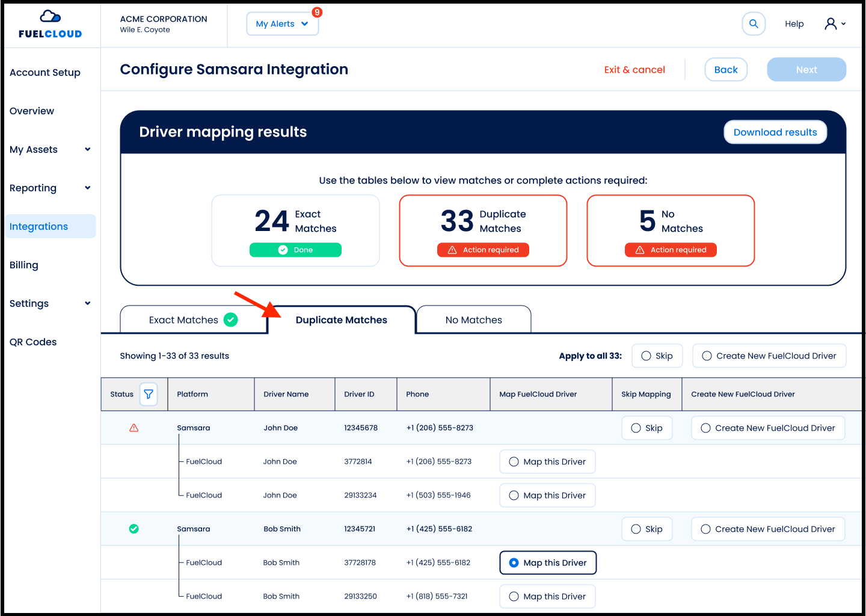
Task: Open the search with the magnifier icon
Action: (x=754, y=23)
